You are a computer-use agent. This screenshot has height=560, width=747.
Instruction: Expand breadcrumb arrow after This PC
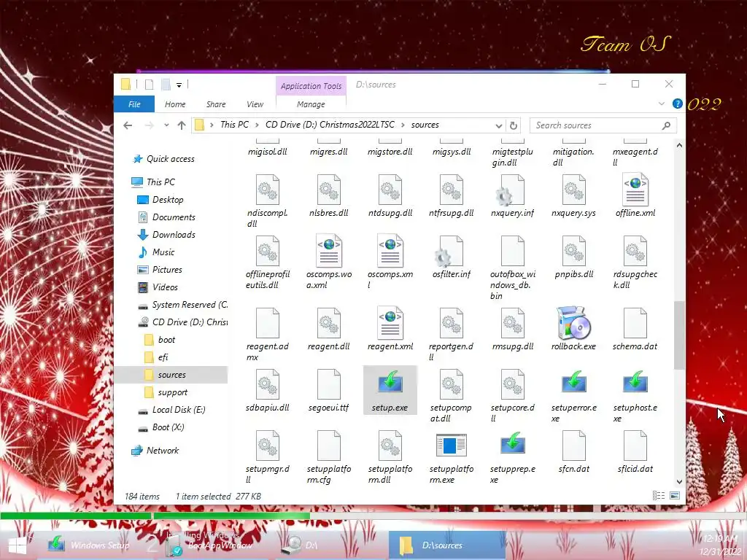[x=257, y=125]
